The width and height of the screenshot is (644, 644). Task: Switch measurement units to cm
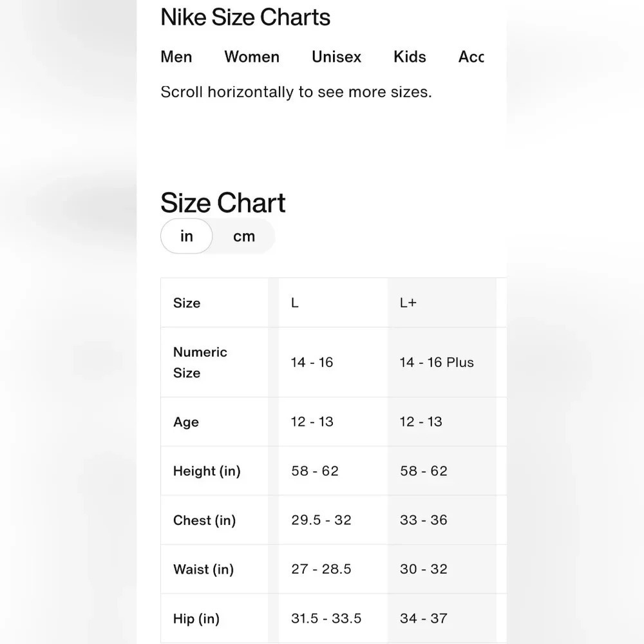pyautogui.click(x=244, y=236)
